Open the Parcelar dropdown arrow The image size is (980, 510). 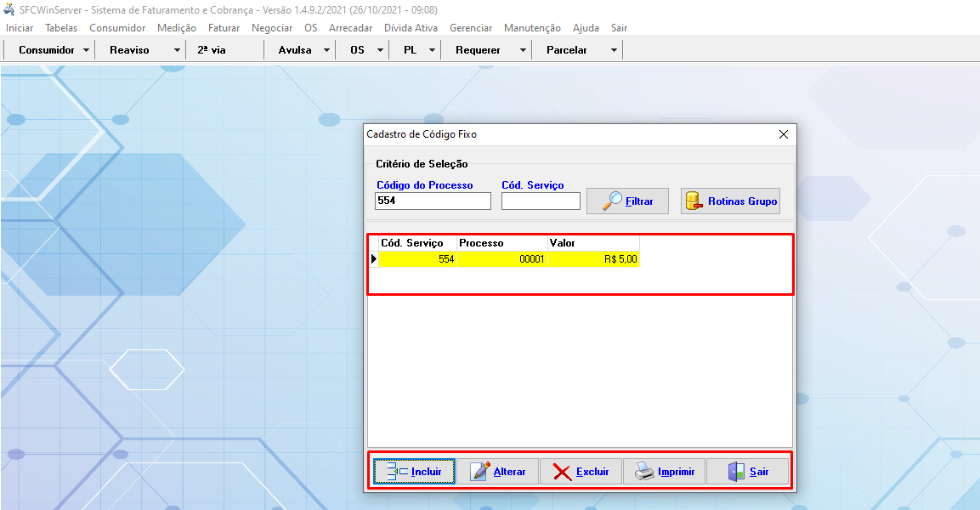point(614,50)
